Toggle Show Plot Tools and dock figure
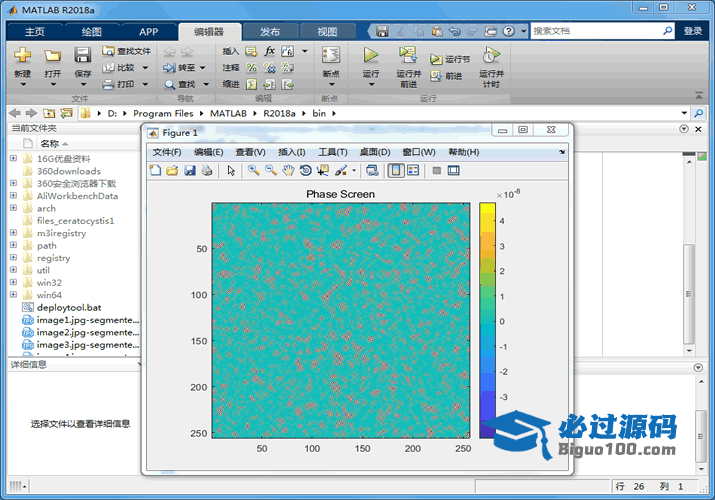715x500 pixels. pos(454,170)
